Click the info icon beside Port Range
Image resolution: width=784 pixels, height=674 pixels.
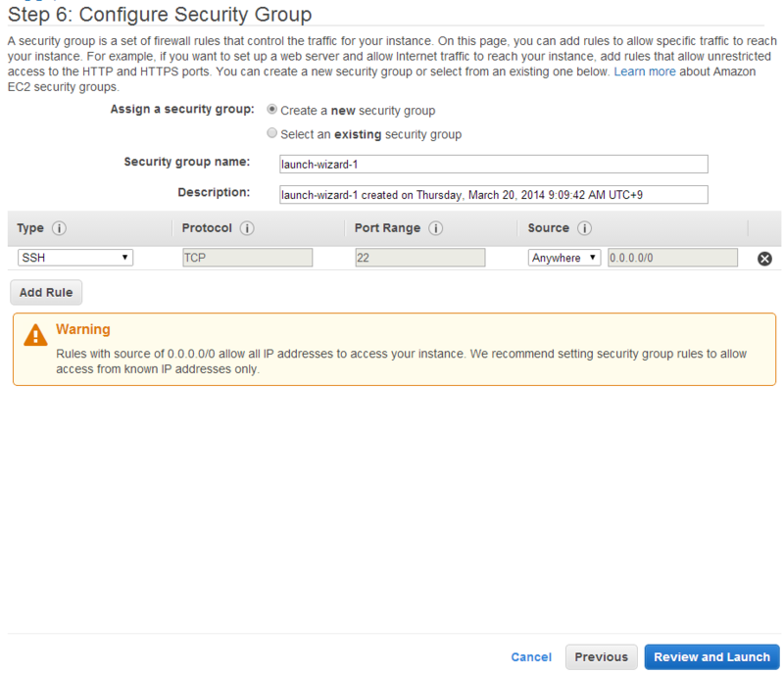click(435, 228)
